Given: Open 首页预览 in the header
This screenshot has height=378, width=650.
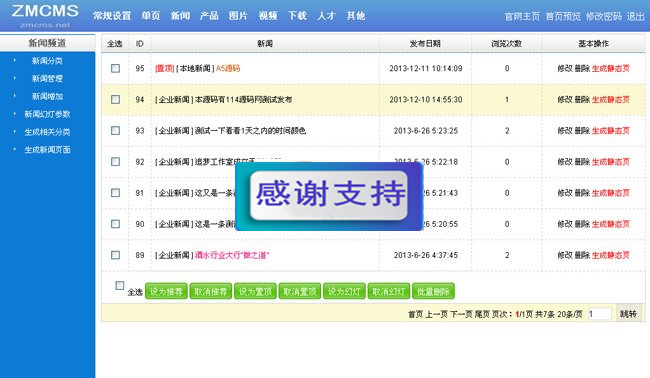Looking at the screenshot, I should [x=563, y=17].
